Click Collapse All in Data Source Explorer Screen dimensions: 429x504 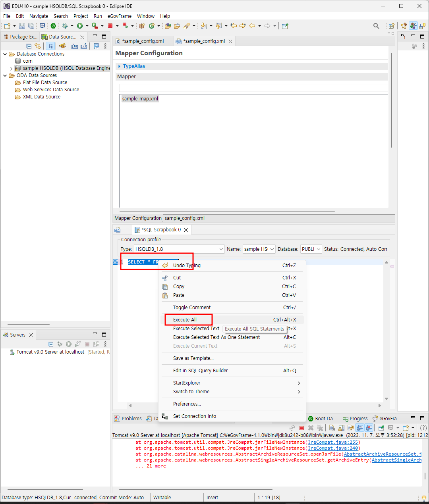click(x=29, y=46)
